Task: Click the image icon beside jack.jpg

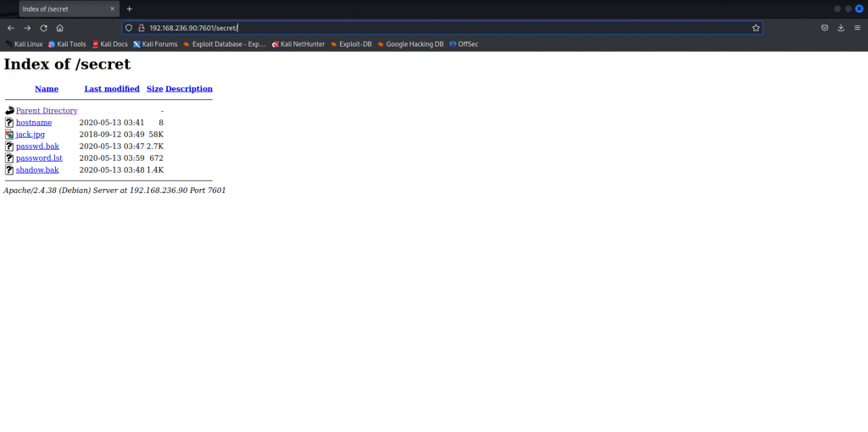Action: point(9,135)
